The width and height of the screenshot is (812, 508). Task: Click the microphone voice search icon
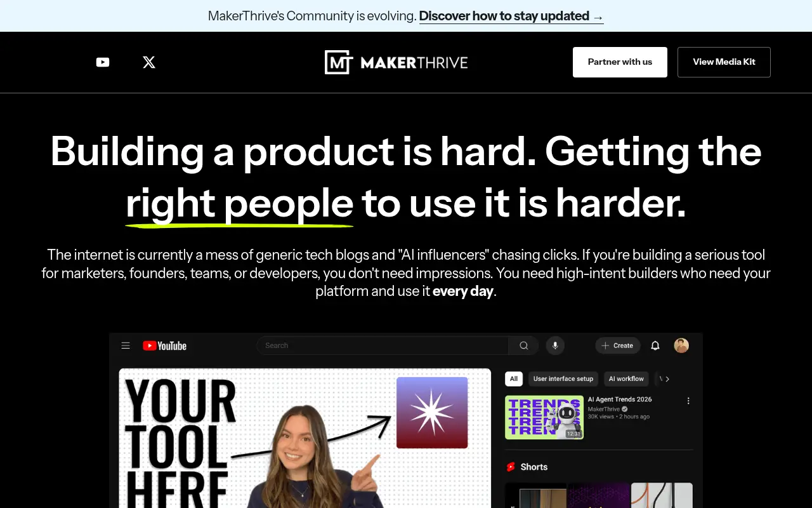(x=555, y=345)
